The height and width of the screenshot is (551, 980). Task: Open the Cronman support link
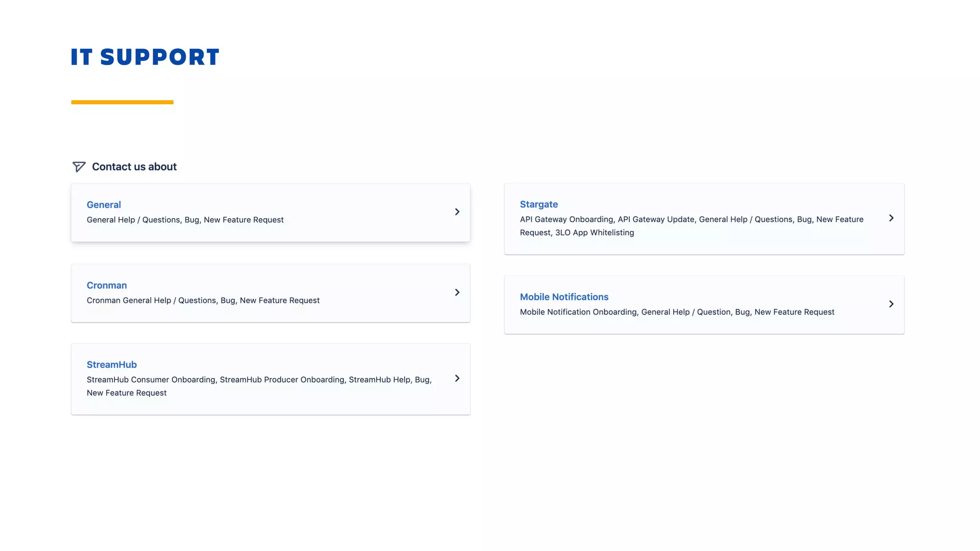[106, 286]
